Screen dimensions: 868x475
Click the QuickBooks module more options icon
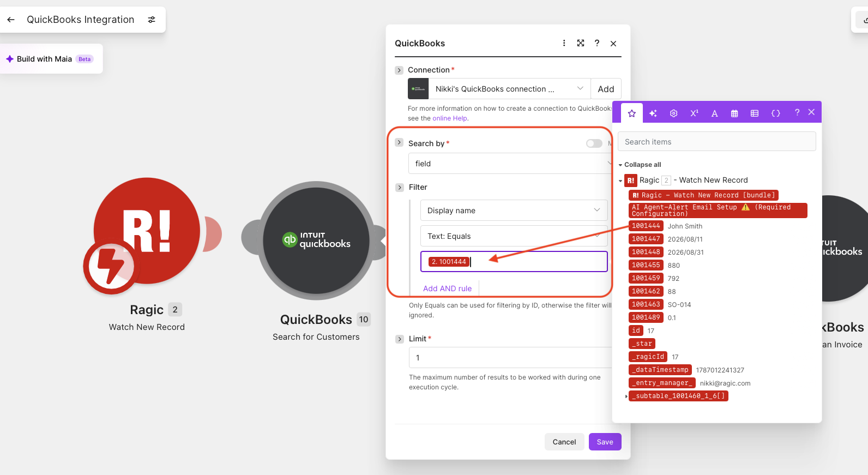coord(564,43)
